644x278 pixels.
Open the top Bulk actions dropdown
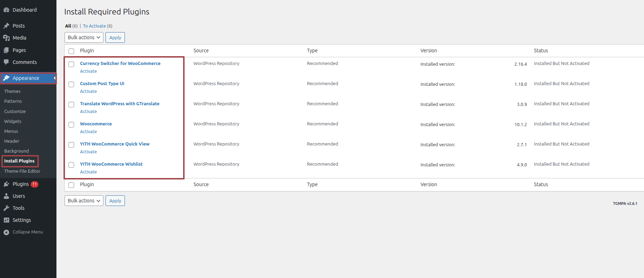pos(84,37)
